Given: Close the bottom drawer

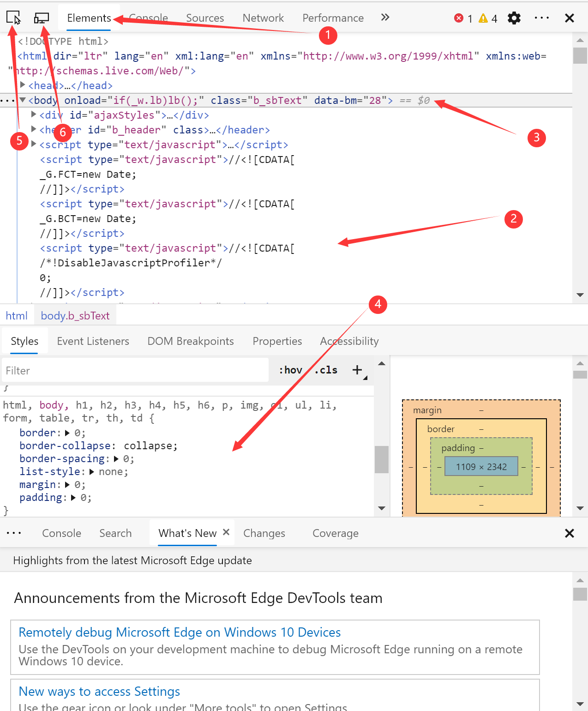Looking at the screenshot, I should [570, 533].
